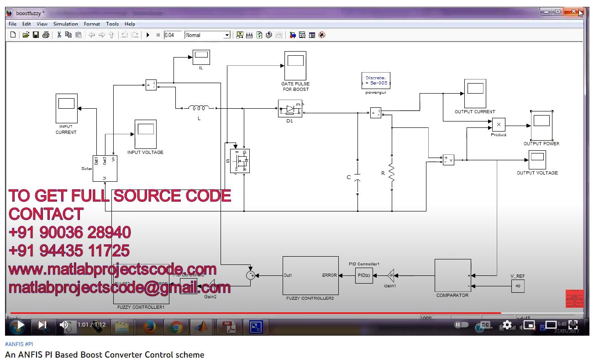Viewport: 594px width, 364px height.
Task: Toggle closed captions CC button
Action: tap(484, 325)
